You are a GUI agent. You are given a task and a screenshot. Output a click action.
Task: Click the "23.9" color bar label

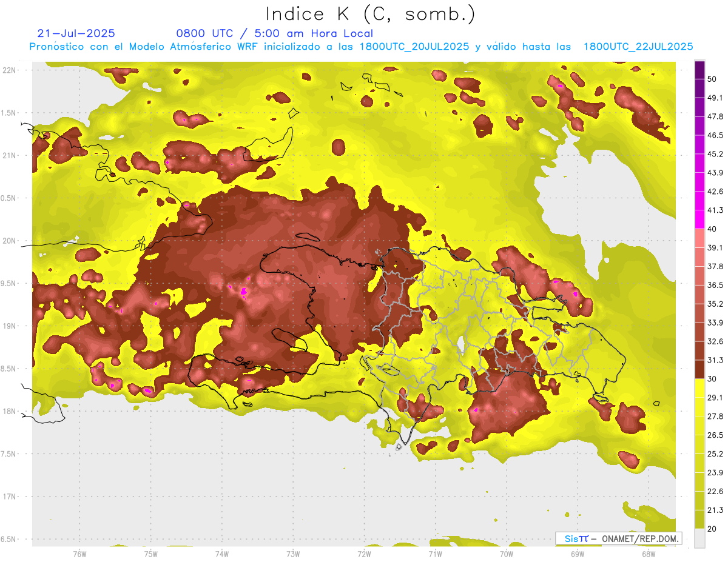(715, 473)
